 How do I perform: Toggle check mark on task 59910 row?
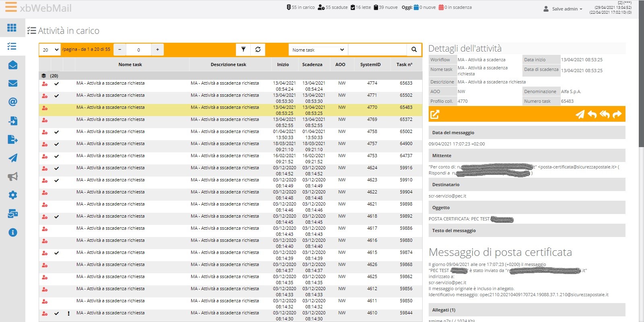[x=56, y=181]
